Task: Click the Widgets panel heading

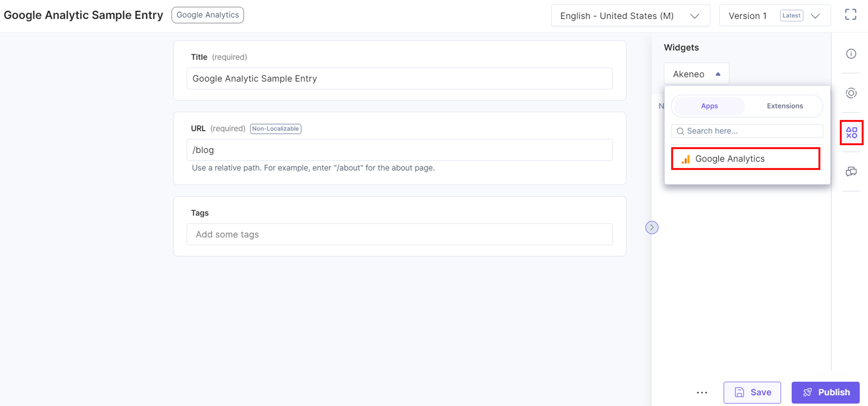Action: pos(681,47)
